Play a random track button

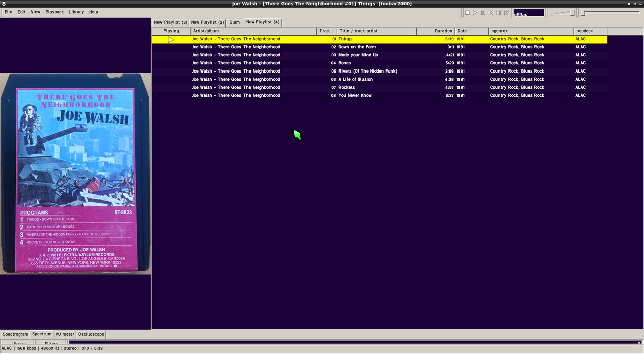(x=507, y=13)
